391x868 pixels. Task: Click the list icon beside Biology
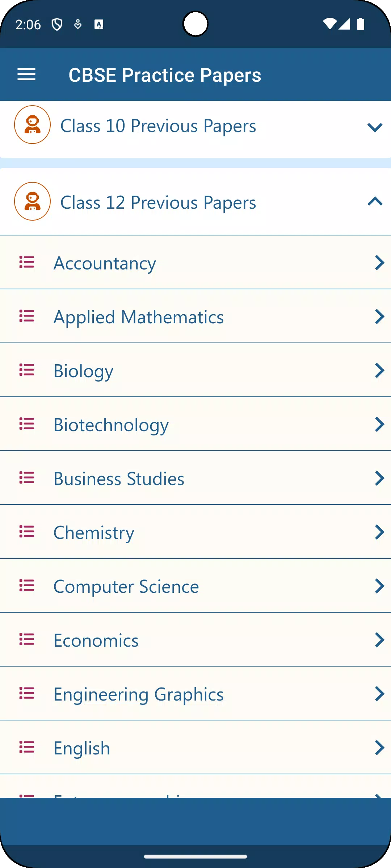pos(27,370)
